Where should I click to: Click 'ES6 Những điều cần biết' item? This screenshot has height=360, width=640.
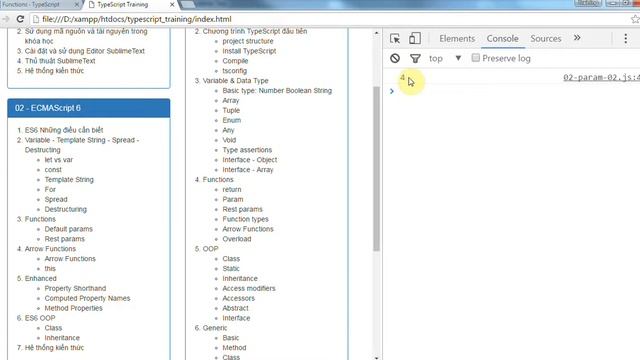pyautogui.click(x=64, y=130)
